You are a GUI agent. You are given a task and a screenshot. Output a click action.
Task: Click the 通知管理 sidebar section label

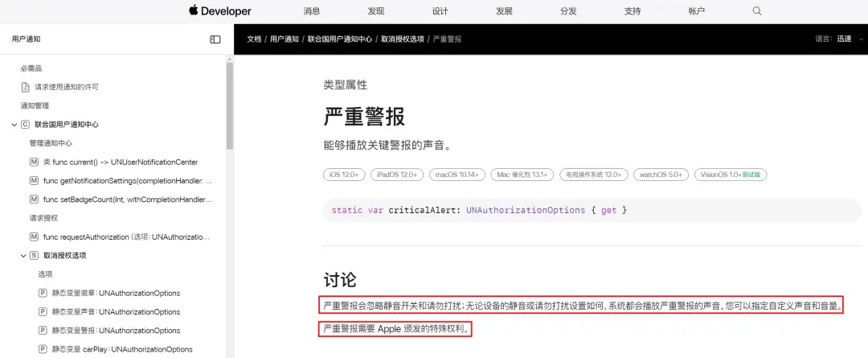pos(35,106)
